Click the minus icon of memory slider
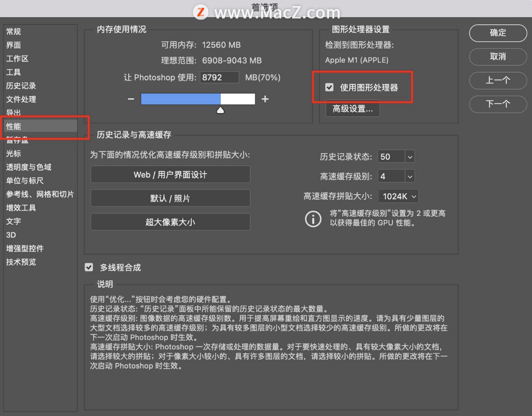This screenshot has height=416, width=532. click(x=131, y=99)
